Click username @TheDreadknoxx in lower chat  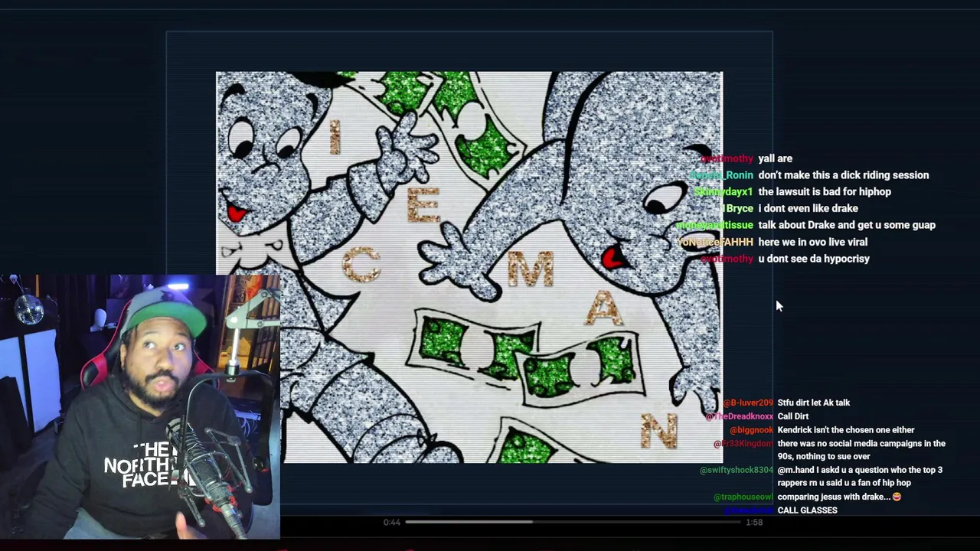click(739, 416)
